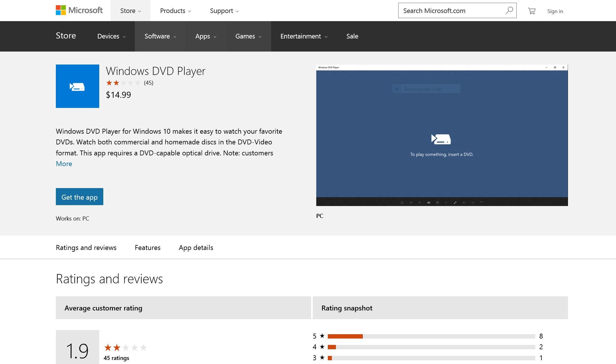Switch to the Ratings and reviews tab
616x364 pixels.
86,247
